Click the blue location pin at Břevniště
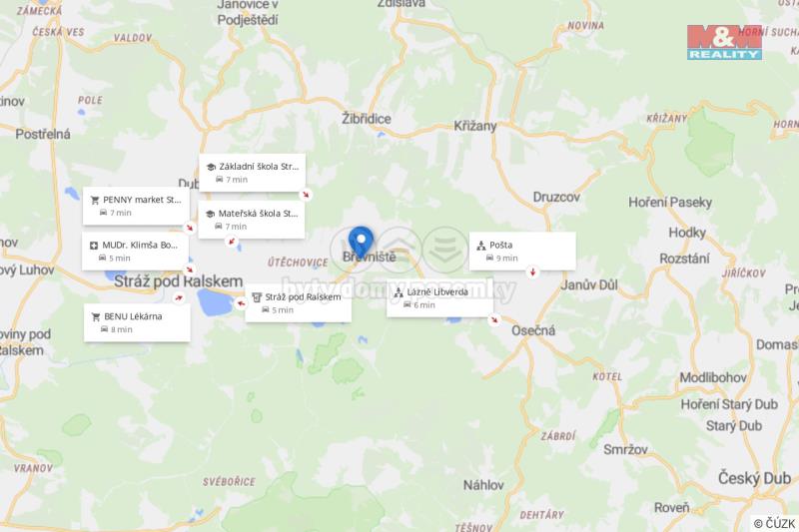 click(361, 243)
